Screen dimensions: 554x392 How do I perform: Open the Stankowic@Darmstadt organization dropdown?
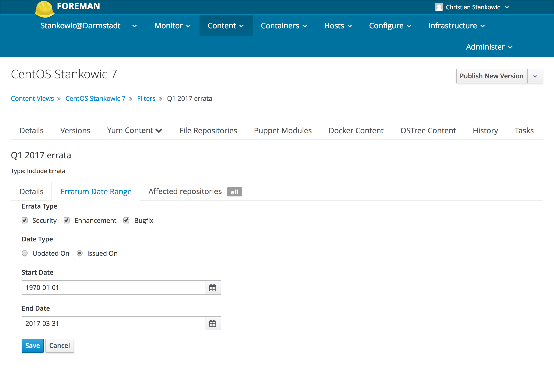(89, 26)
